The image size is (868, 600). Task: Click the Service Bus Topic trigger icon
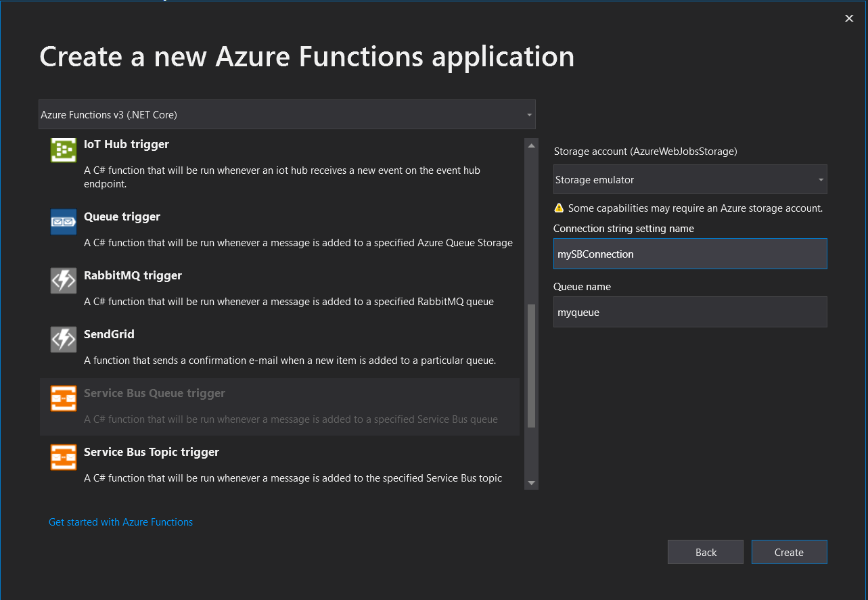tap(63, 457)
